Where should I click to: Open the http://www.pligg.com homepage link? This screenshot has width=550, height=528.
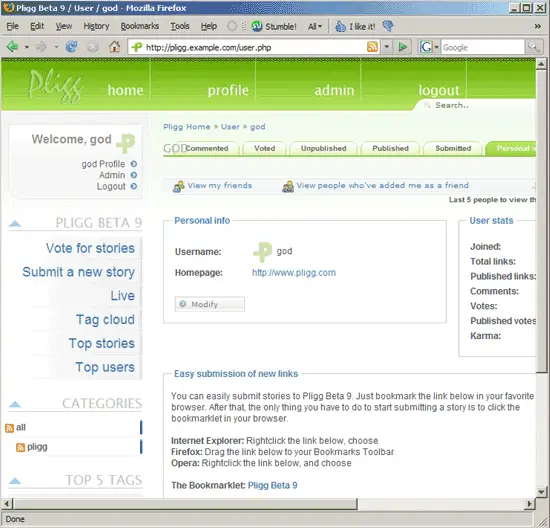point(294,273)
